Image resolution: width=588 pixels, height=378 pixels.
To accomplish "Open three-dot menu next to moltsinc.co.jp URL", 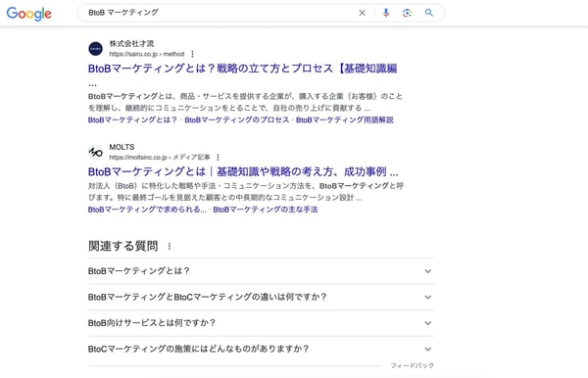I will point(218,157).
